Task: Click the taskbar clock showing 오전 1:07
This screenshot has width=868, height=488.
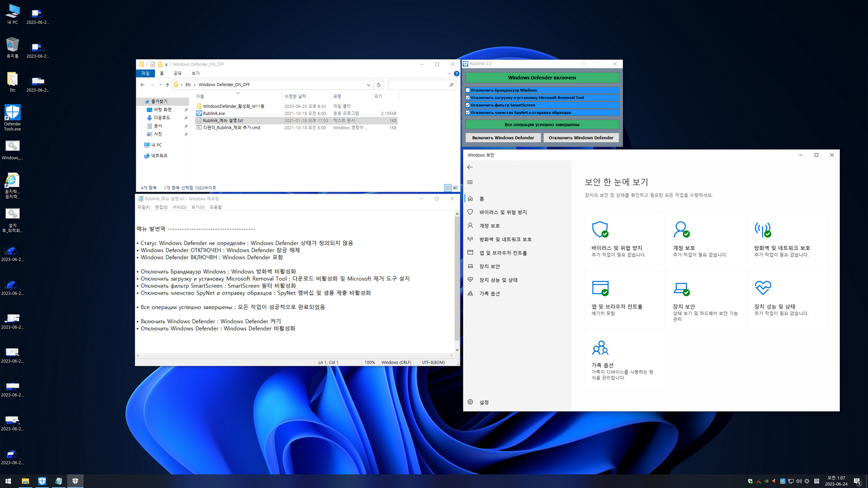Action: point(836,481)
